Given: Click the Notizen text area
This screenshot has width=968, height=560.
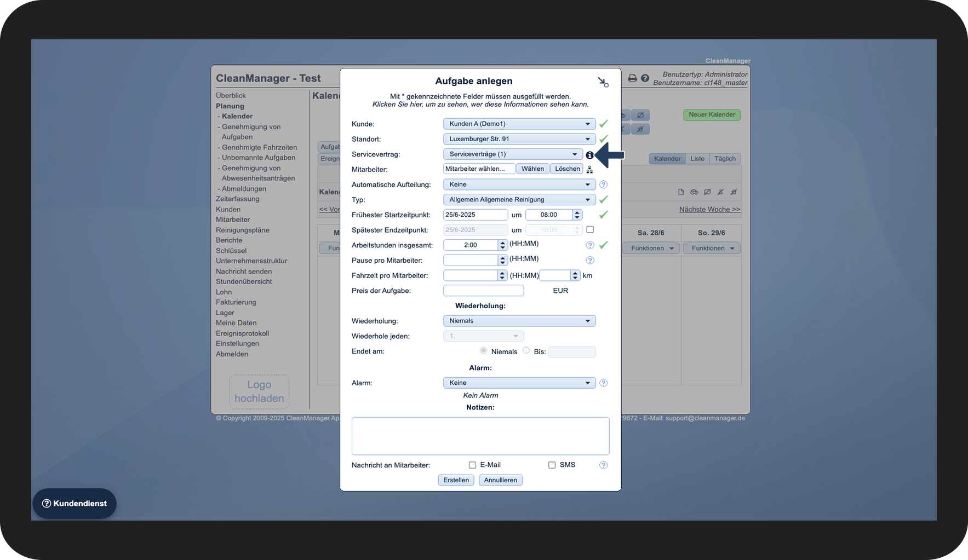Looking at the screenshot, I should pos(480,436).
